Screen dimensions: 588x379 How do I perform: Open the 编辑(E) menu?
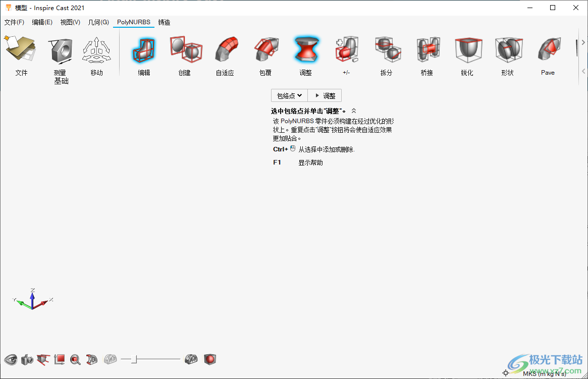(42, 22)
